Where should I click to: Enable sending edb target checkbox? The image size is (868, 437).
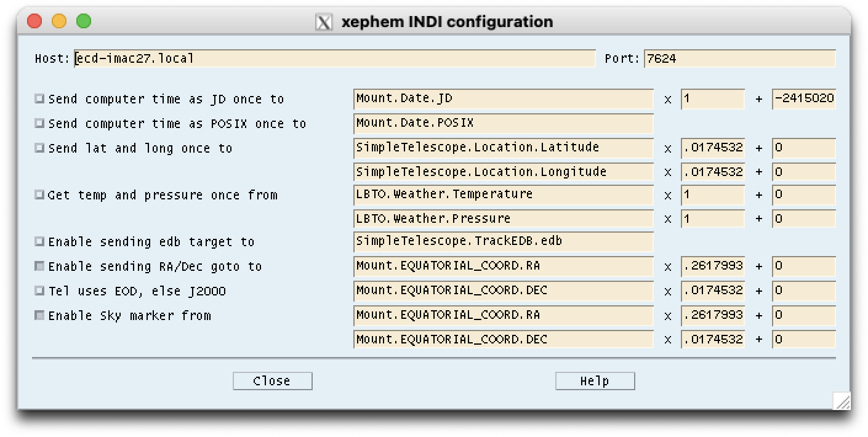click(39, 241)
